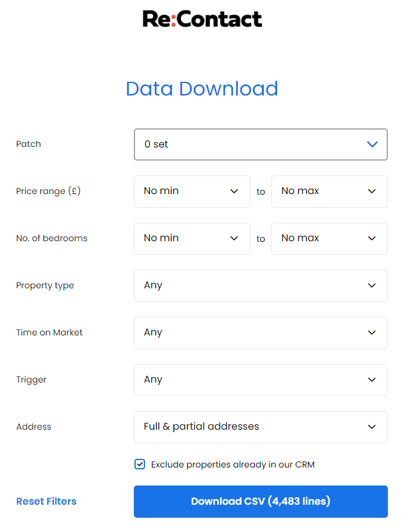404x532 pixels.
Task: Click chevron icon on Price range minimum
Action: tap(234, 192)
